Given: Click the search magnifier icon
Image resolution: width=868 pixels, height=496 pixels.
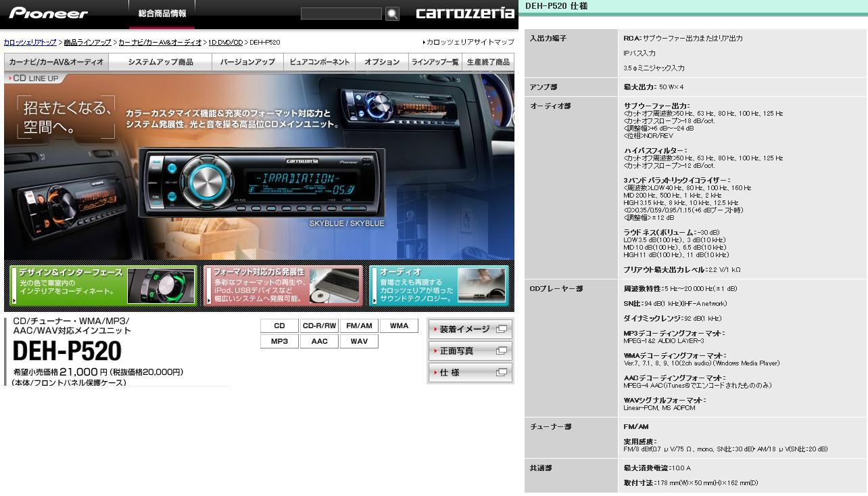Looking at the screenshot, I should (392, 14).
